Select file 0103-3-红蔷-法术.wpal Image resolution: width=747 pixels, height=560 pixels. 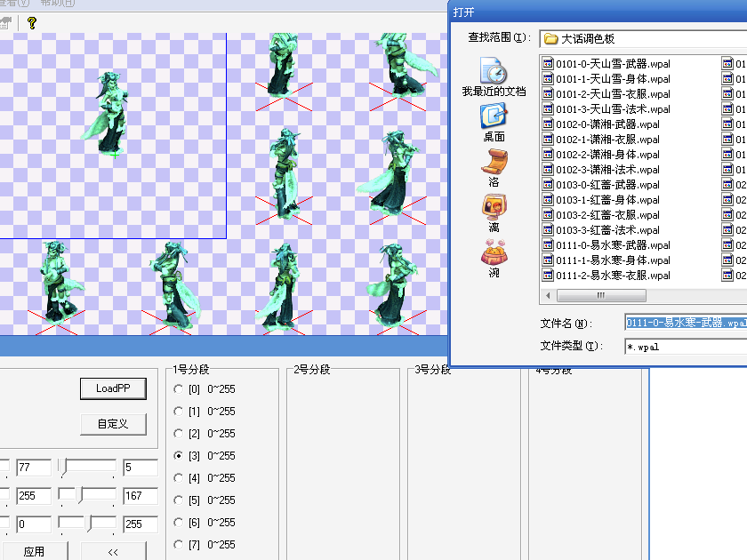click(x=601, y=230)
